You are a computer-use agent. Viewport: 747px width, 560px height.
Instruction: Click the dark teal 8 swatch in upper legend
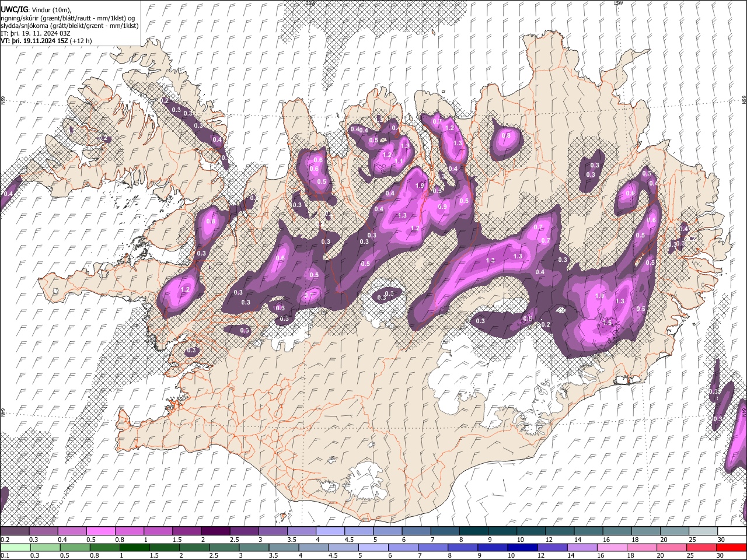(474, 531)
